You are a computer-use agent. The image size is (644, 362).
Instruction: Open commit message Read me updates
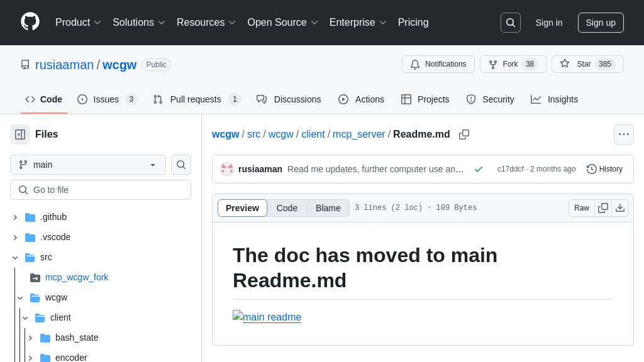375,169
